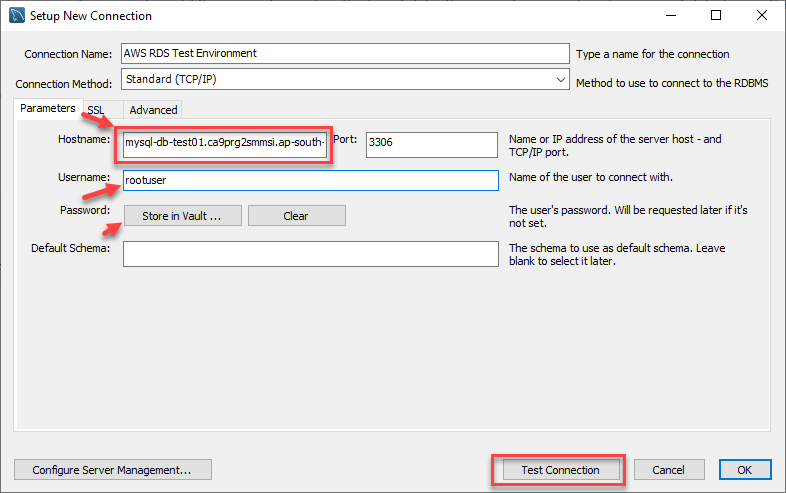Click the Password label

point(85,210)
